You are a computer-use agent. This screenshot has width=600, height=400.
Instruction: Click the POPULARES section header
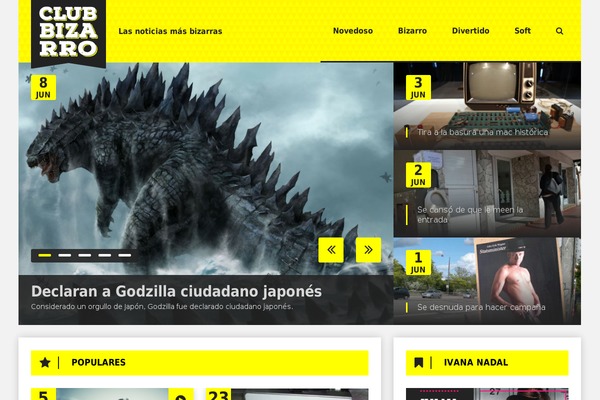199,362
